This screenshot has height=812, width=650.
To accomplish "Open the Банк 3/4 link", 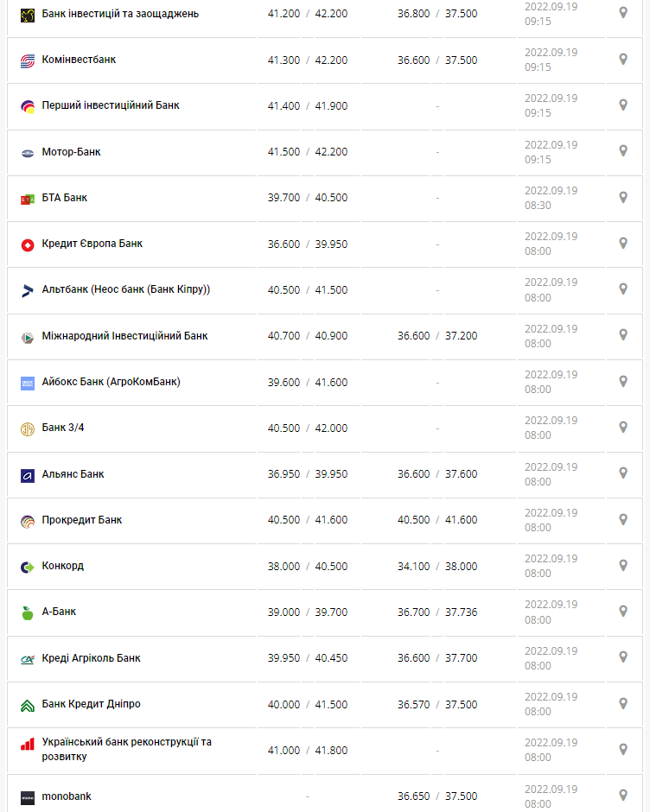I will (x=63, y=428).
